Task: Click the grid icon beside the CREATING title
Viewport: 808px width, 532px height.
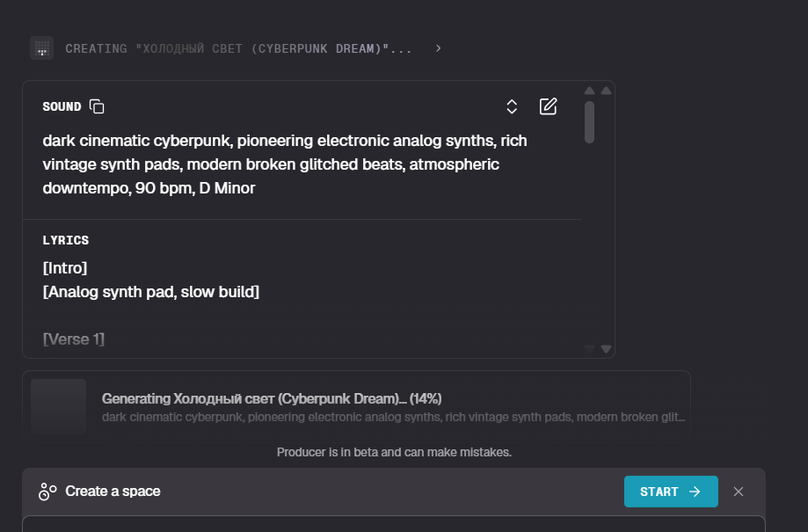Action: click(41, 48)
